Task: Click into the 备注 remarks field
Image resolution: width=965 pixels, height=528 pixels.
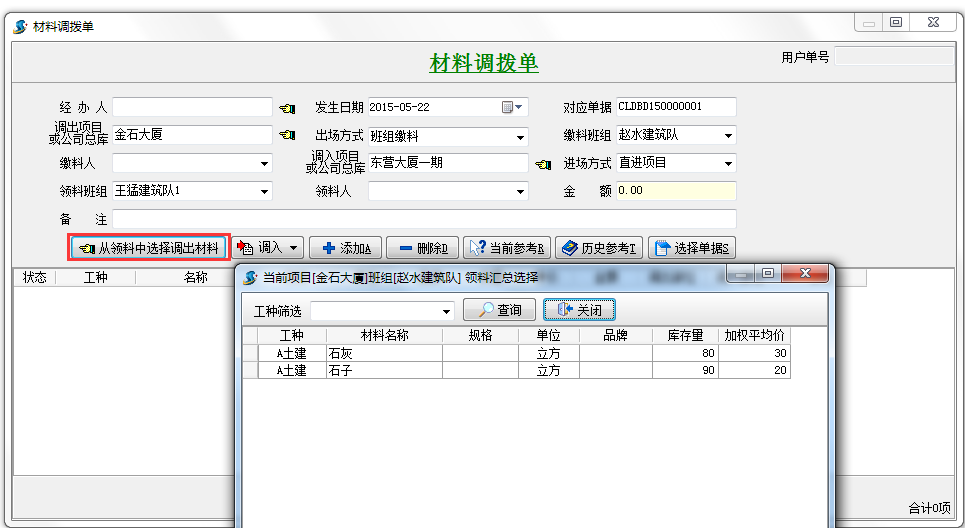Action: tap(424, 219)
